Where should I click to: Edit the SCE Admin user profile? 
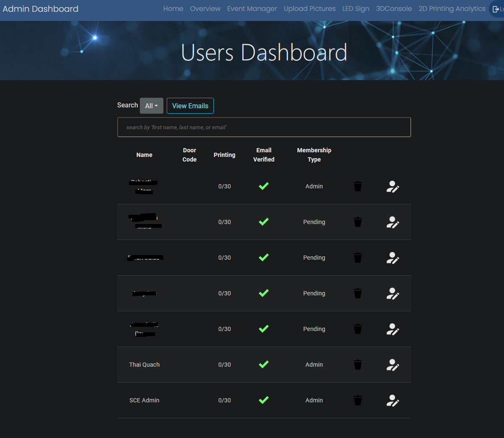click(392, 400)
